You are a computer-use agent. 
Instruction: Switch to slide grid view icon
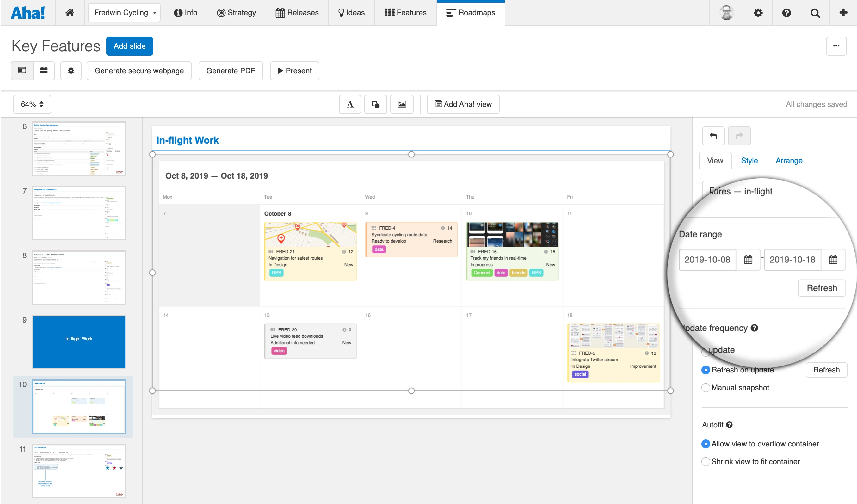tap(44, 71)
